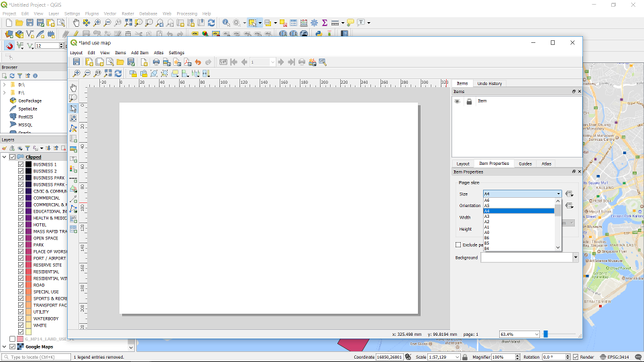Click the Zoom Full icon in layout toolbar
644x362 pixels.
point(108,74)
